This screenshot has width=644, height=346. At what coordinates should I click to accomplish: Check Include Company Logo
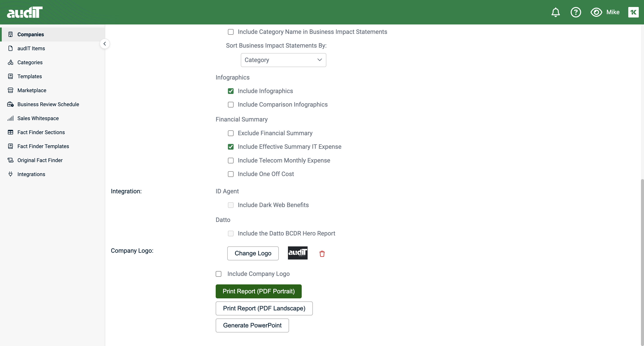pyautogui.click(x=219, y=274)
